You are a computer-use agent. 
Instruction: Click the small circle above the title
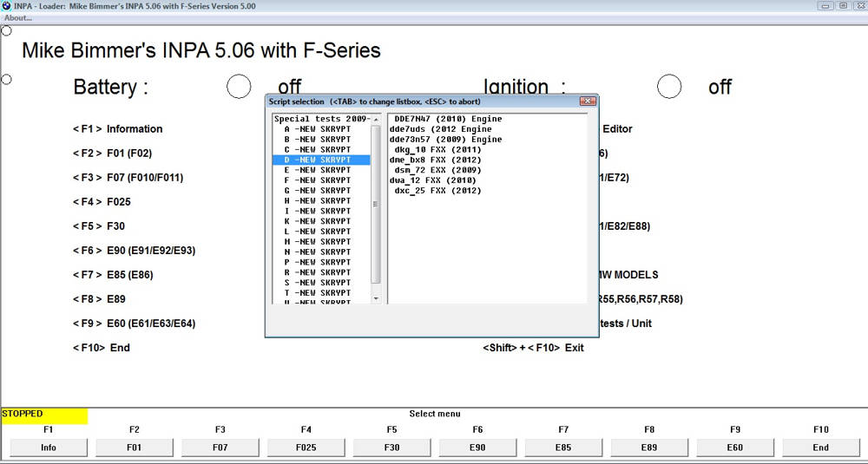pyautogui.click(x=6, y=30)
